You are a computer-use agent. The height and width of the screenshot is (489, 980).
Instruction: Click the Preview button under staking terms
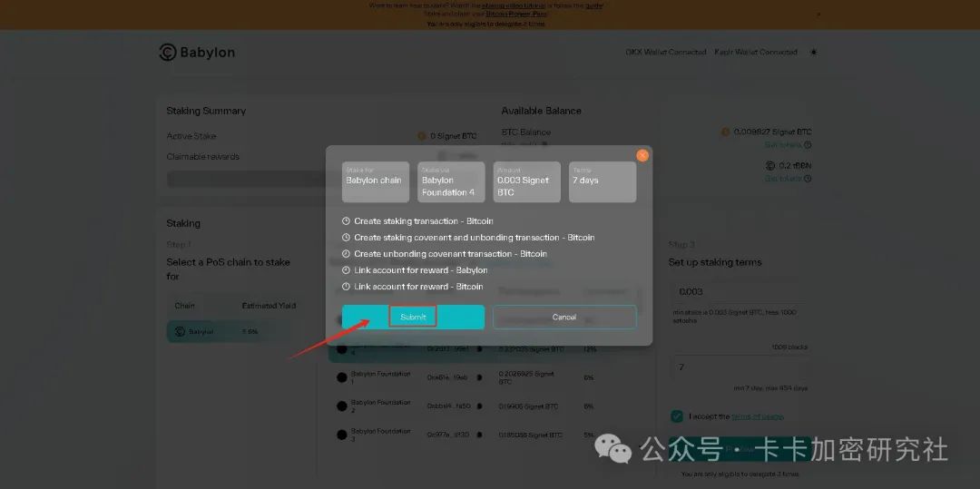(x=740, y=449)
